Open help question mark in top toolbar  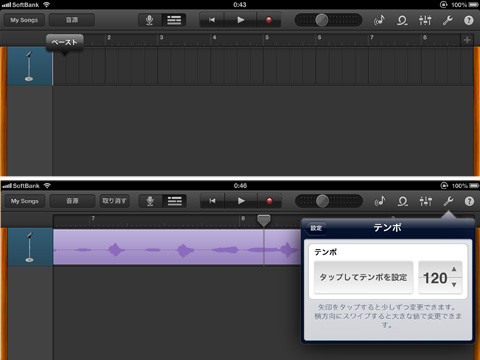click(x=469, y=20)
